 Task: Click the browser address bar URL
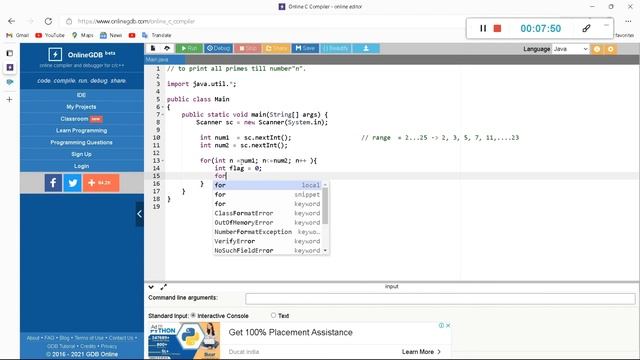click(x=136, y=21)
